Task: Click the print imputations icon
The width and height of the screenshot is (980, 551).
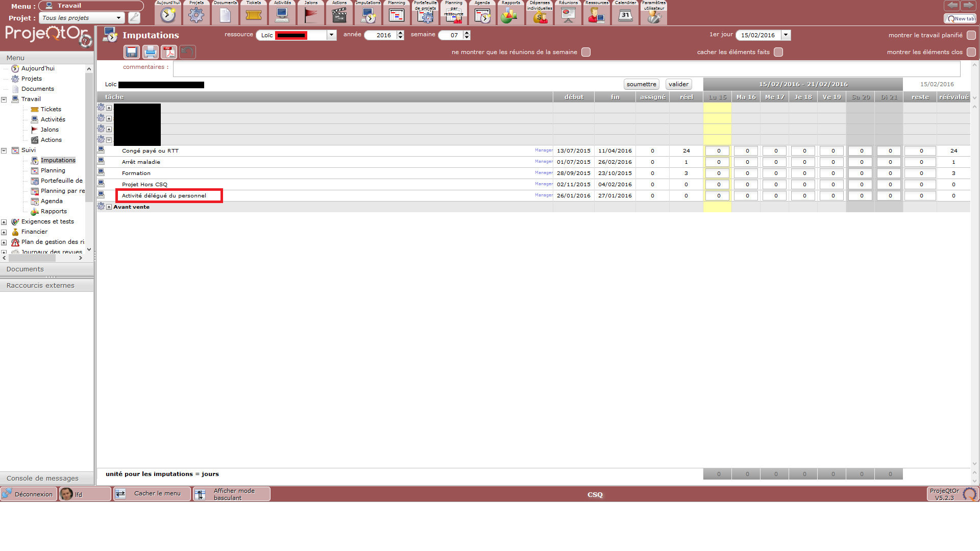Action: [x=150, y=52]
